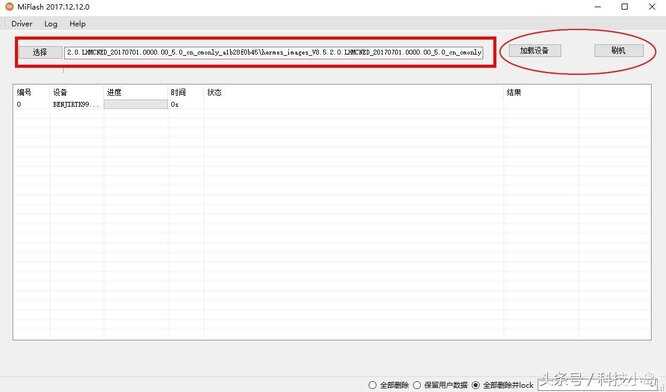
Task: Click the 加载设备 (load device) button
Action: (535, 51)
